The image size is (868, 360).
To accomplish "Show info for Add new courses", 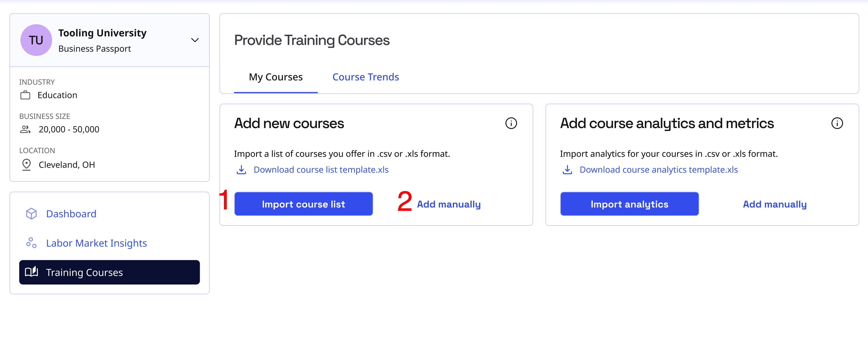I will [511, 124].
